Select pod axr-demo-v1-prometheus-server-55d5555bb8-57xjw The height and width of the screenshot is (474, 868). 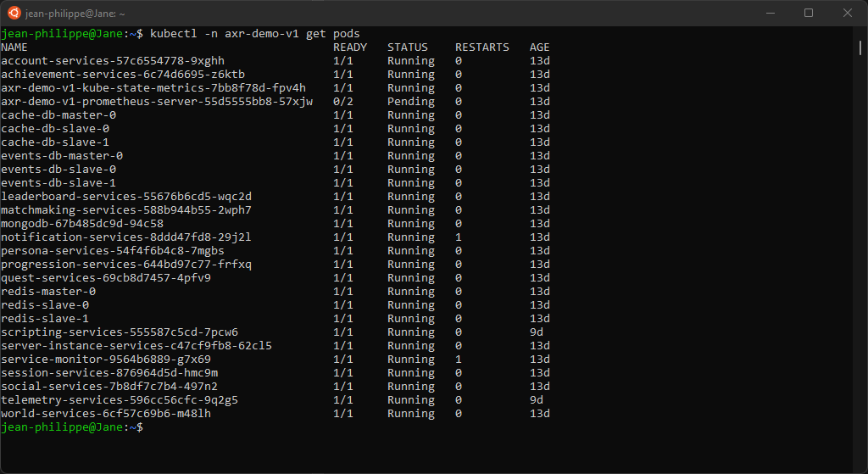tap(157, 102)
